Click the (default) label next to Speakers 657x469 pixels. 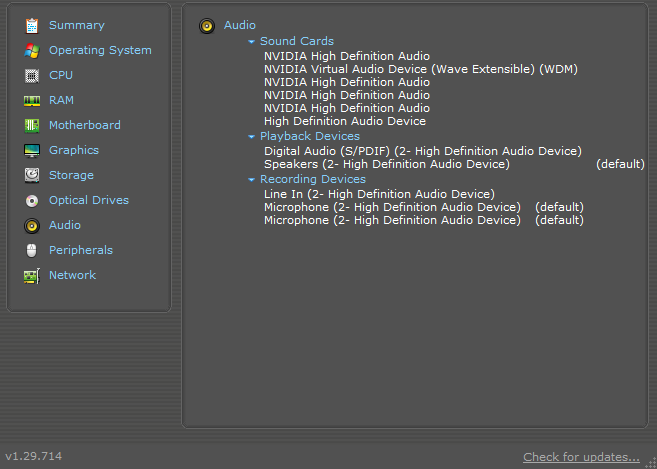pyautogui.click(x=620, y=164)
